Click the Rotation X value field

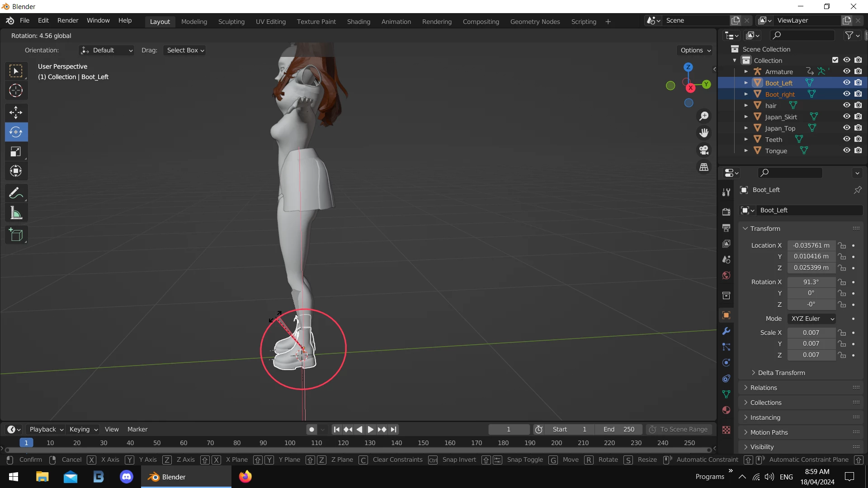pos(811,282)
